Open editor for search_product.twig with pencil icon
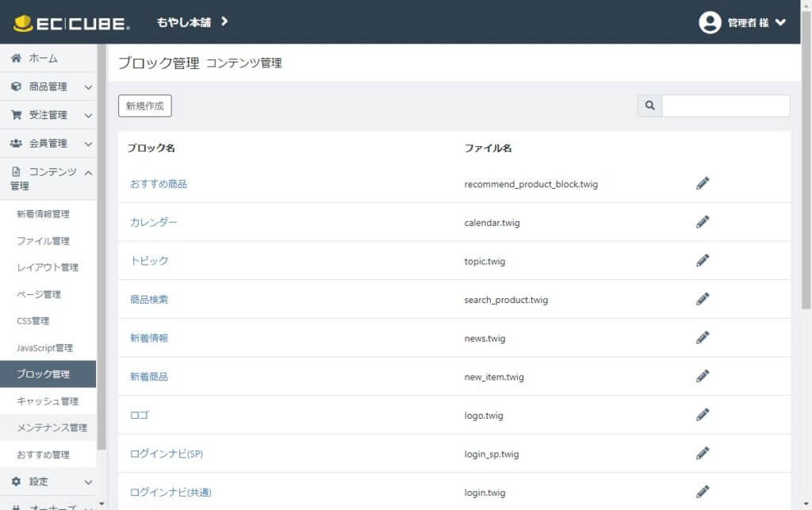812x510 pixels. tap(702, 299)
